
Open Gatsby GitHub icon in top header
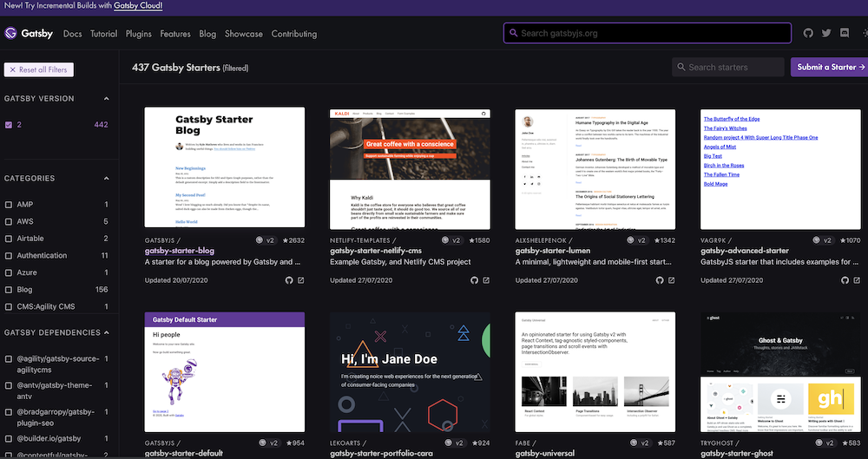click(x=808, y=33)
